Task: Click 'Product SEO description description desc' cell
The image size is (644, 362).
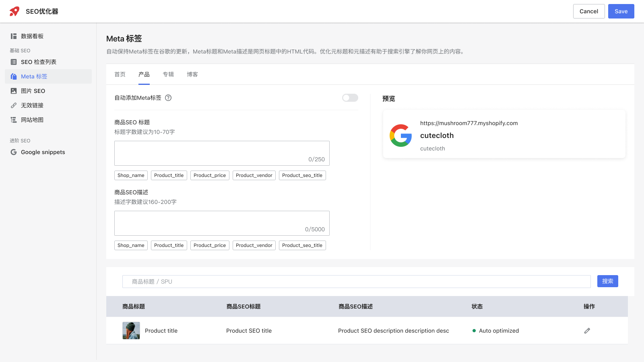Action: pos(394,331)
